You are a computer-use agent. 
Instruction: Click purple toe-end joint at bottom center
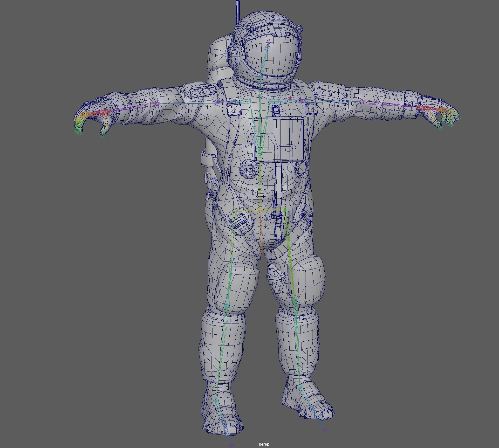231,445
